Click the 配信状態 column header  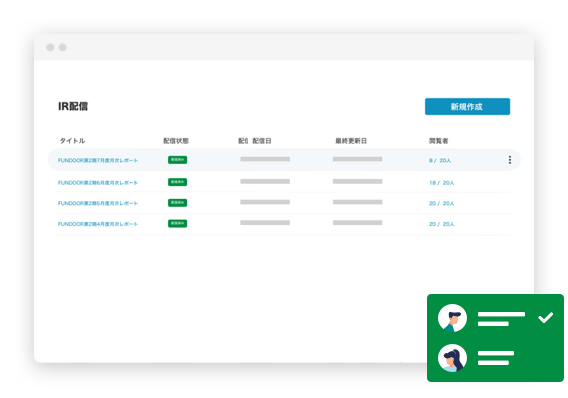click(176, 141)
